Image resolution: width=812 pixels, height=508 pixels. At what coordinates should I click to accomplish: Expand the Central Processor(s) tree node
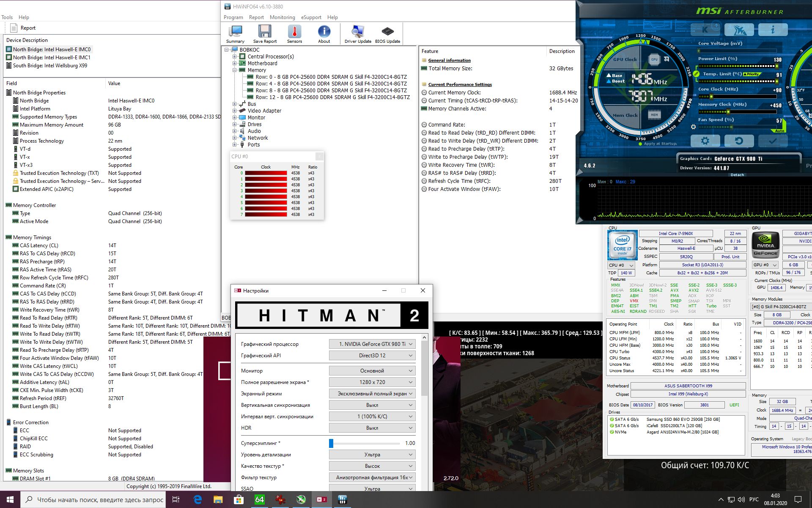(x=234, y=57)
